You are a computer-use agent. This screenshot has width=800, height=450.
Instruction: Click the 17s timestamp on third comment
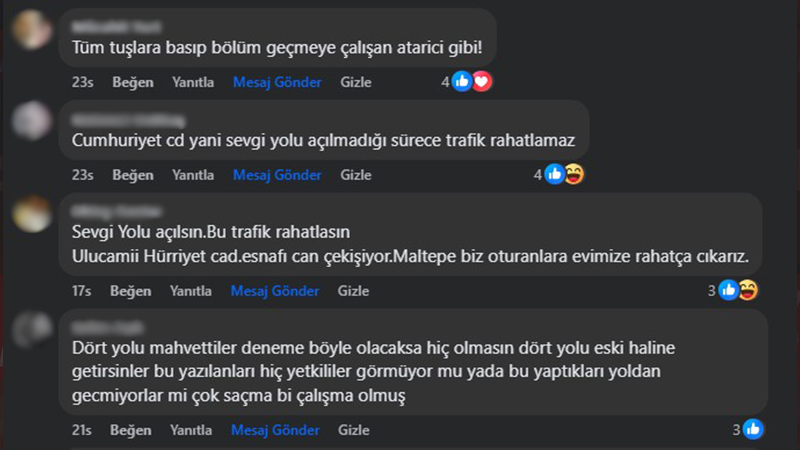(81, 291)
